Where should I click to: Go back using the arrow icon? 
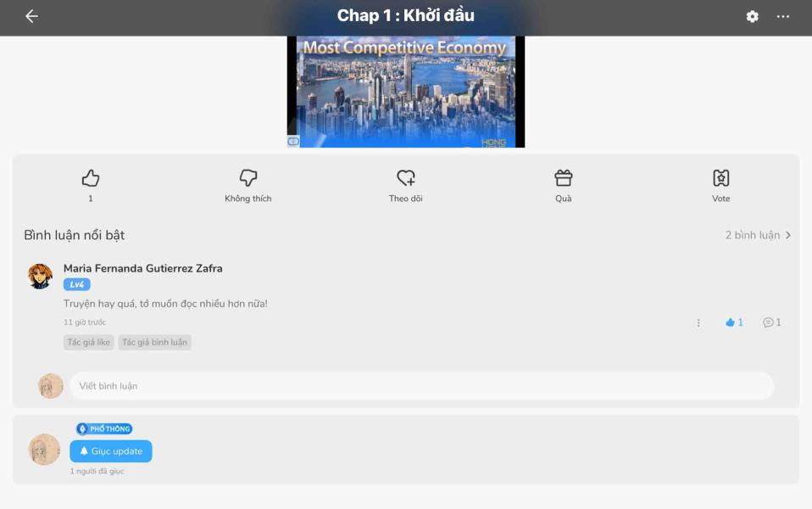pos(31,16)
